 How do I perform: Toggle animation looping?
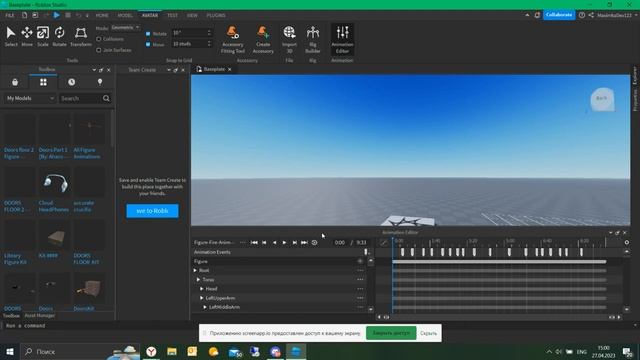pyautogui.click(x=314, y=242)
